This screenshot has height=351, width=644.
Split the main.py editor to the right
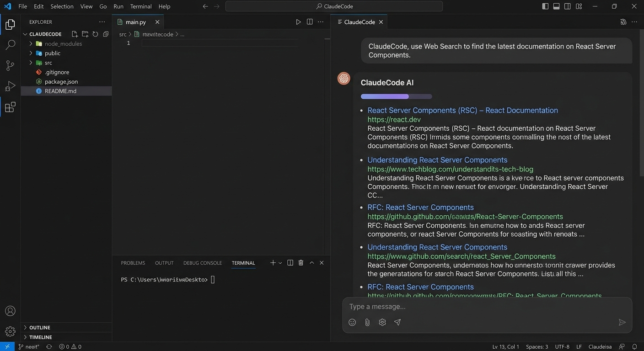[310, 22]
